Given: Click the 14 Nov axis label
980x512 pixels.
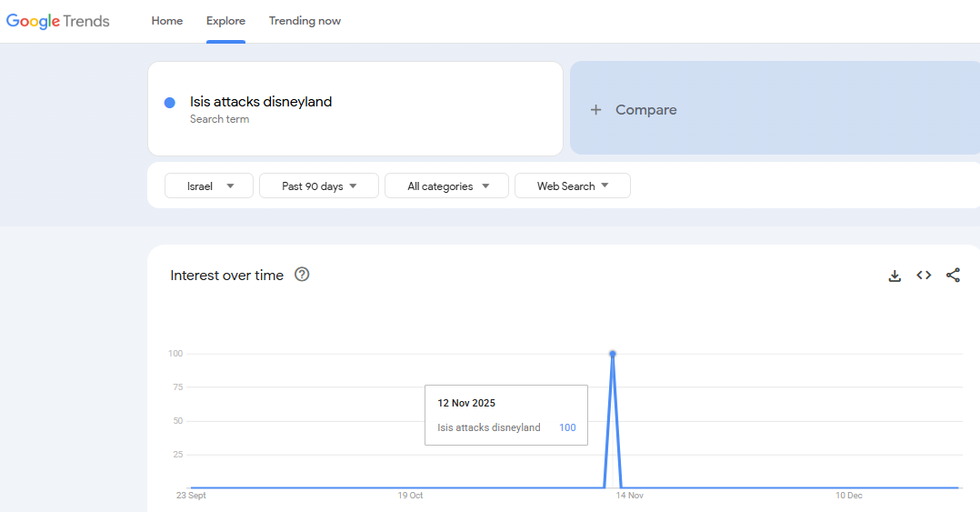Looking at the screenshot, I should pyautogui.click(x=629, y=496).
